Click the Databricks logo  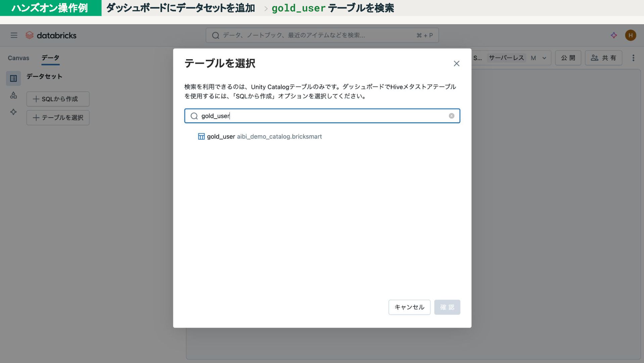click(51, 35)
